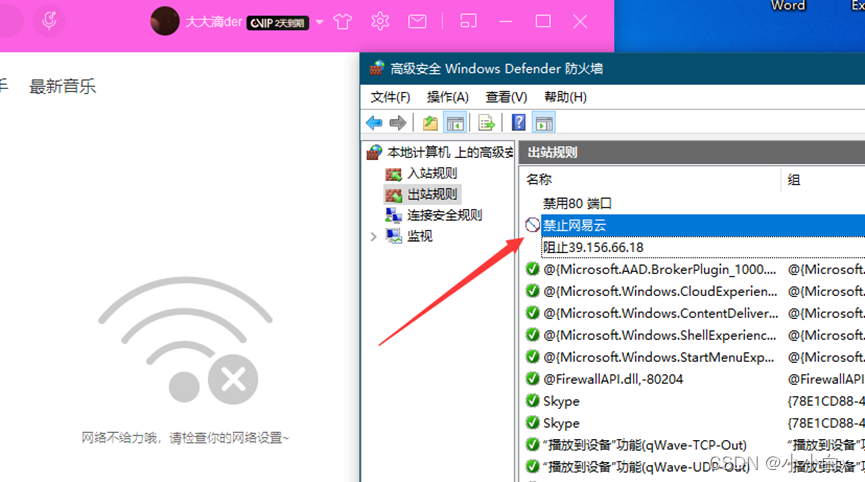The width and height of the screenshot is (865, 482).
Task: Select the 禁用80 端口 rule
Action: (577, 203)
